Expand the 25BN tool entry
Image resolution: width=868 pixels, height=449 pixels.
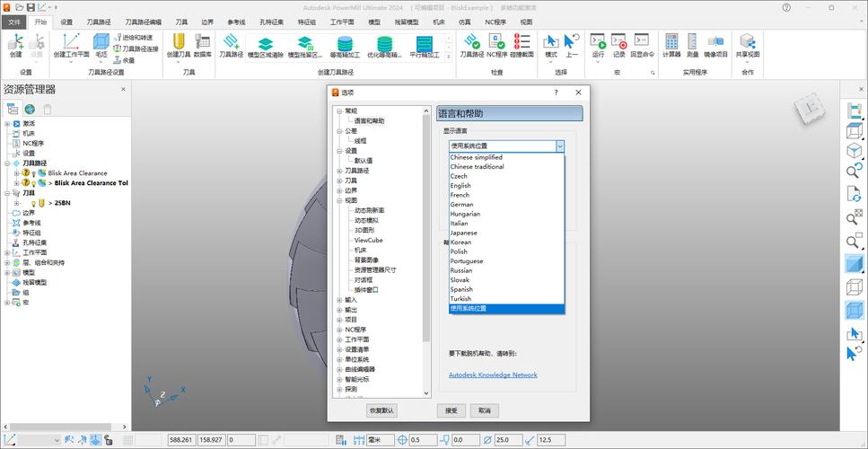pos(17,203)
